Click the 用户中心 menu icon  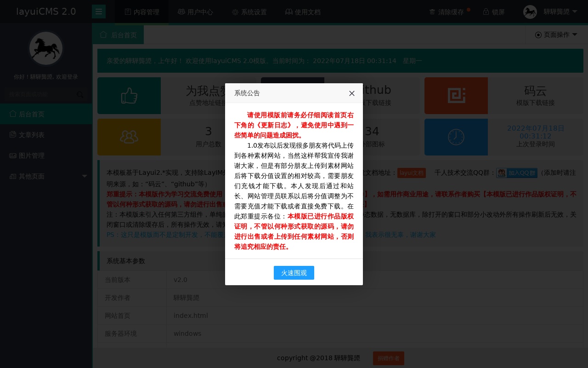[181, 12]
